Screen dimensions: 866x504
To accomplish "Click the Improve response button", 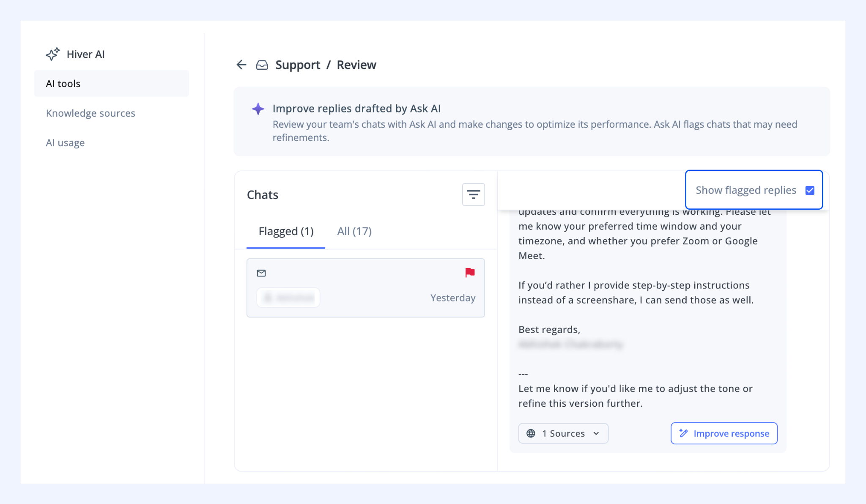I will (x=724, y=433).
